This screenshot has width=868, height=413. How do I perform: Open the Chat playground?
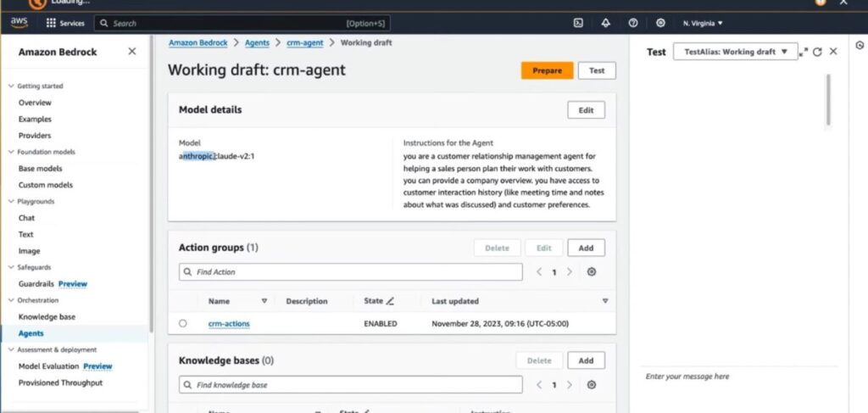26,218
